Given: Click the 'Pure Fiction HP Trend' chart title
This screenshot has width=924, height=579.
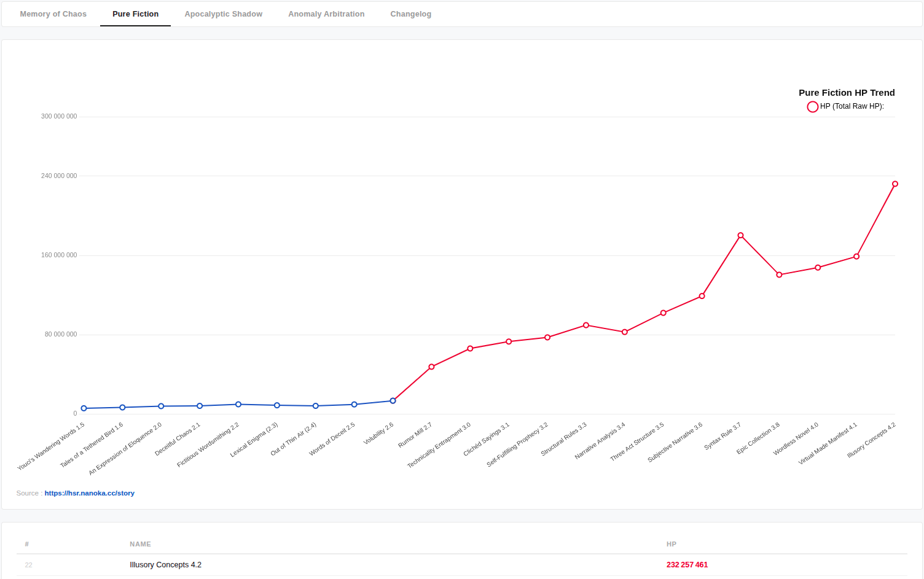Looking at the screenshot, I should [847, 93].
